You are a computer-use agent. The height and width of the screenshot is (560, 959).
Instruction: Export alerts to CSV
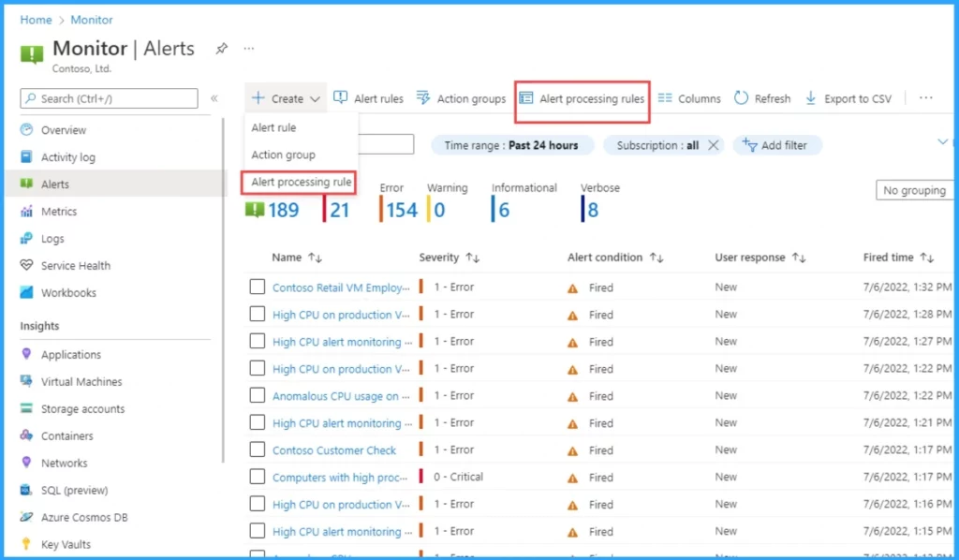point(848,98)
